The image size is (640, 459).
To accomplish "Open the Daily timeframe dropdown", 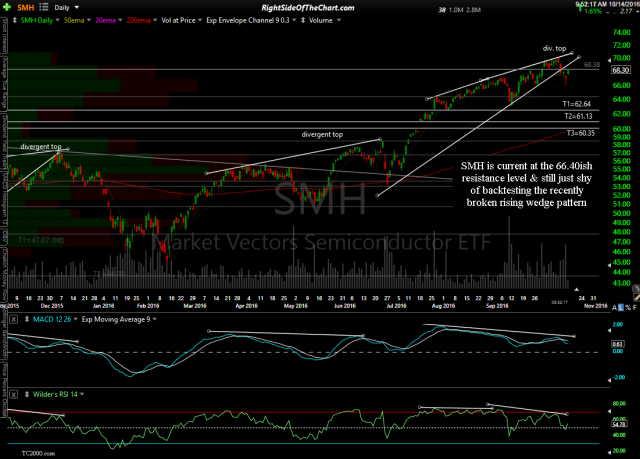I will tap(69, 6).
